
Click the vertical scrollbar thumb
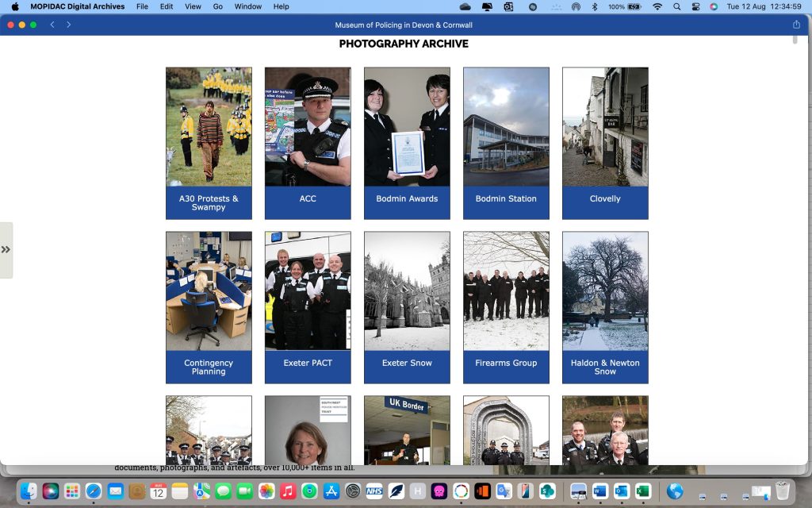[x=795, y=40]
